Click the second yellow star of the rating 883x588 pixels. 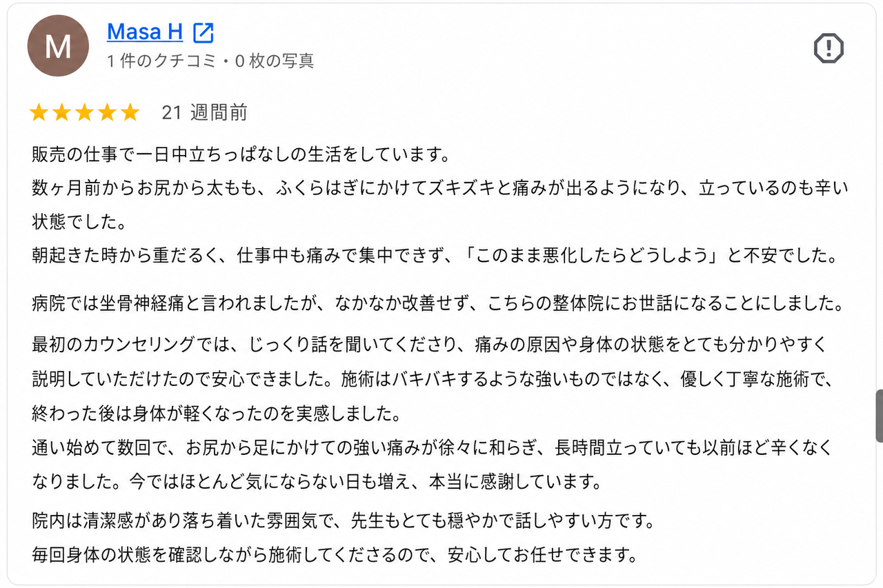pos(62,113)
